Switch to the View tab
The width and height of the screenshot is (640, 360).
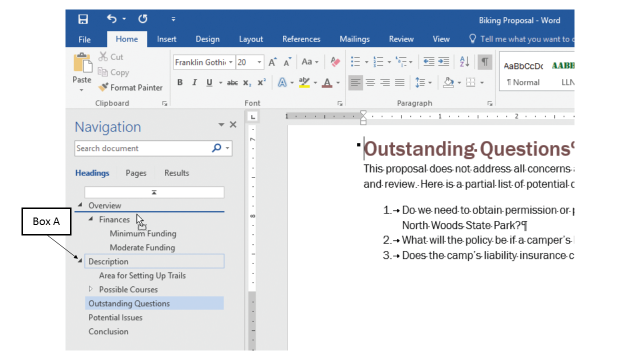441,39
